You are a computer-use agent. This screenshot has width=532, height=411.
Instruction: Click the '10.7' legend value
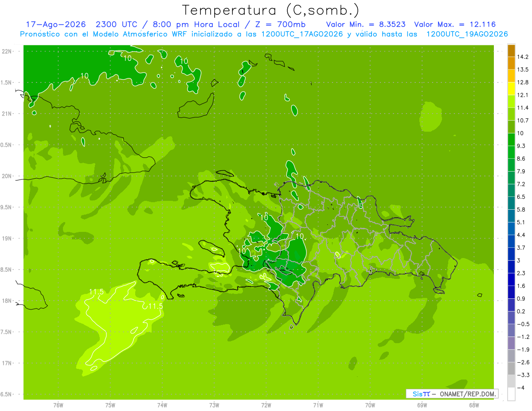click(523, 121)
